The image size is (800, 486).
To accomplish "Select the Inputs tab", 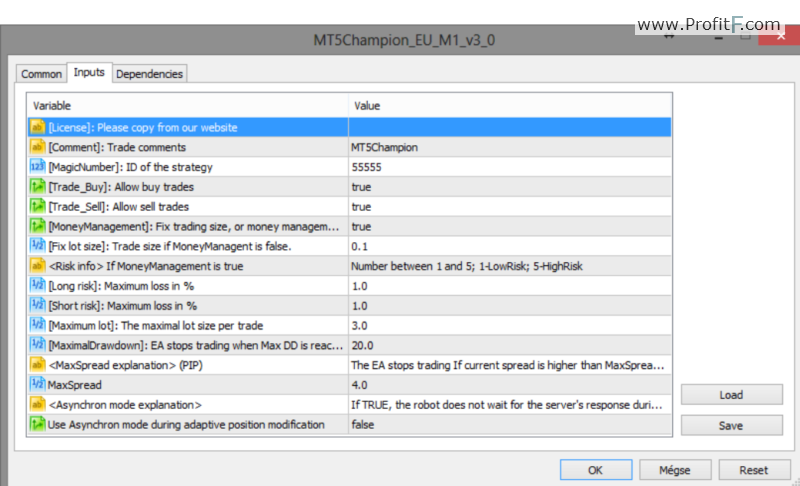I will 89,72.
